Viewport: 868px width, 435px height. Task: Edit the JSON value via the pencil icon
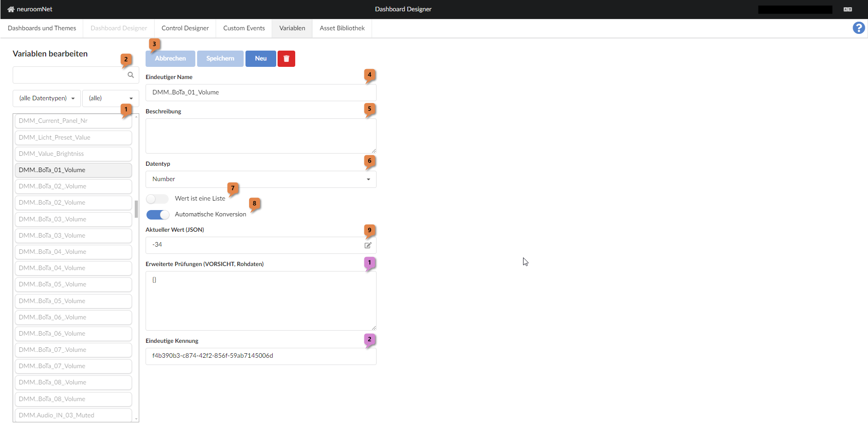[x=368, y=245]
